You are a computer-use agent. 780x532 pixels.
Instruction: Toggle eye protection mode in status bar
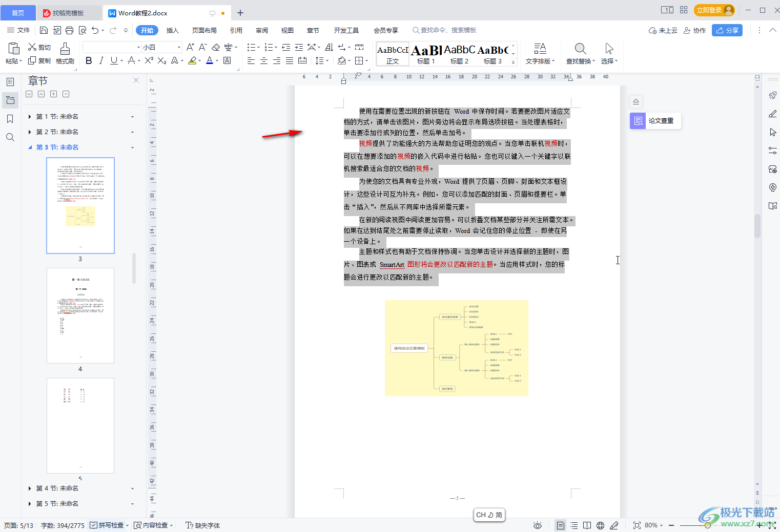pyautogui.click(x=538, y=525)
